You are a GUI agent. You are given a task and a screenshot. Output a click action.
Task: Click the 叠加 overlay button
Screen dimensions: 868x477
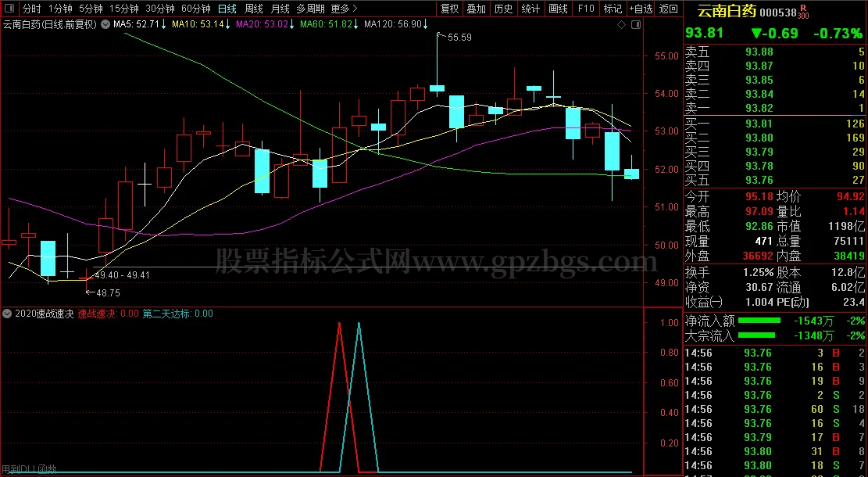(476, 9)
